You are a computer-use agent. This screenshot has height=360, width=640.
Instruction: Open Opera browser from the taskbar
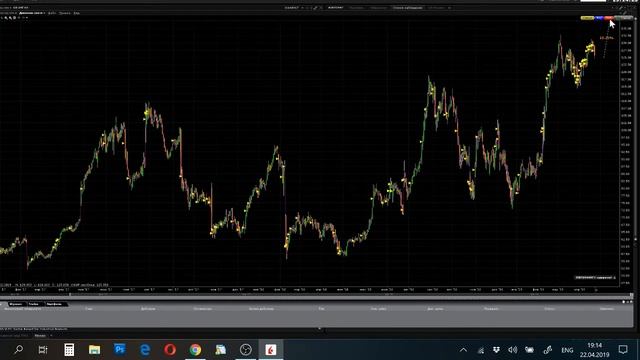coord(170,350)
